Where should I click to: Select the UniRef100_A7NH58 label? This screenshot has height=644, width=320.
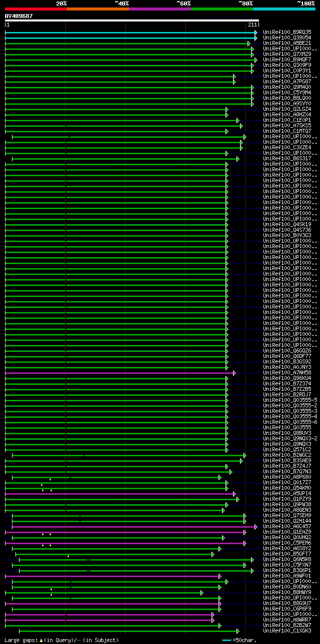287,372
